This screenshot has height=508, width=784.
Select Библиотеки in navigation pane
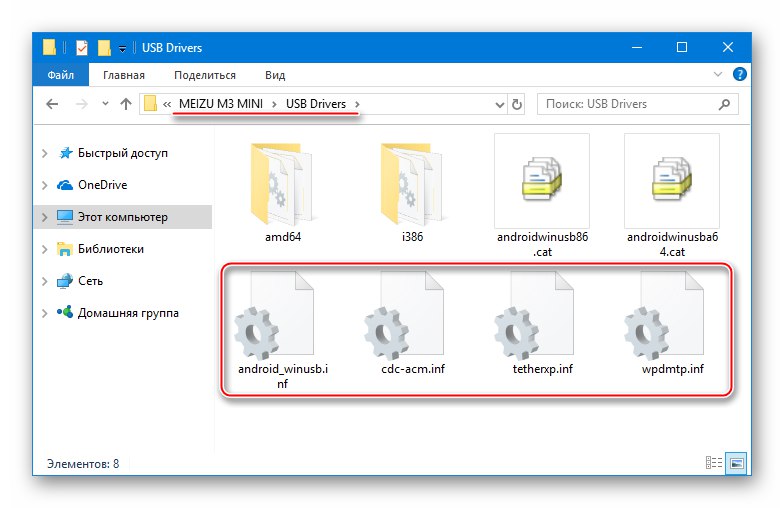point(110,249)
